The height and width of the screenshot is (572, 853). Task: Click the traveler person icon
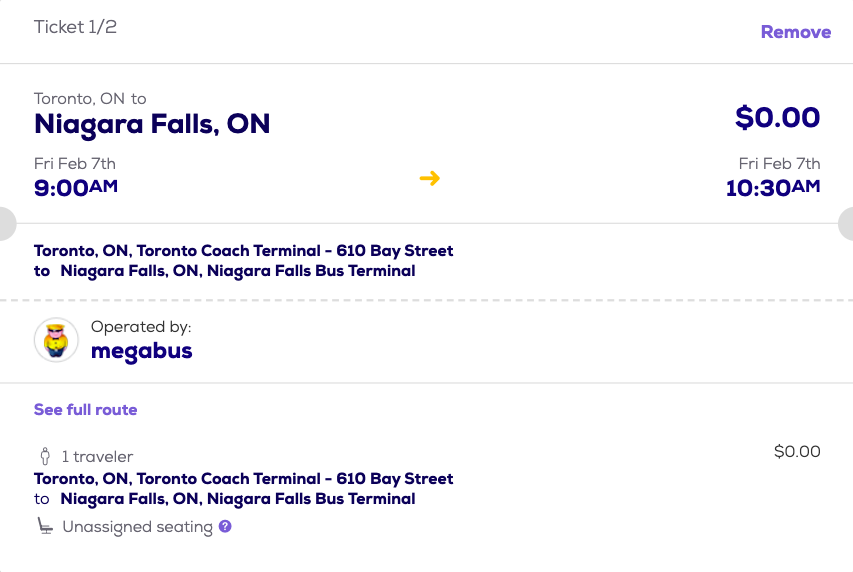tap(45, 456)
